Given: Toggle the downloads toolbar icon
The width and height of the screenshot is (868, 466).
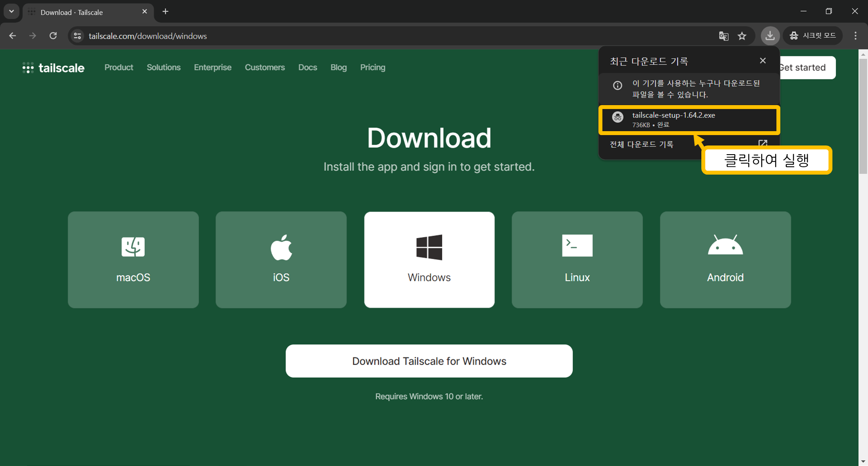Looking at the screenshot, I should click(x=770, y=36).
